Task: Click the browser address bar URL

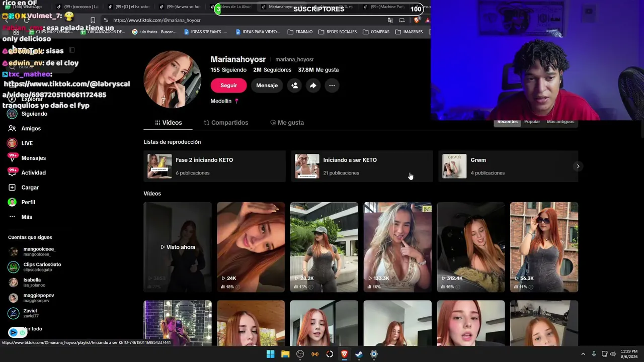Action: point(157,20)
